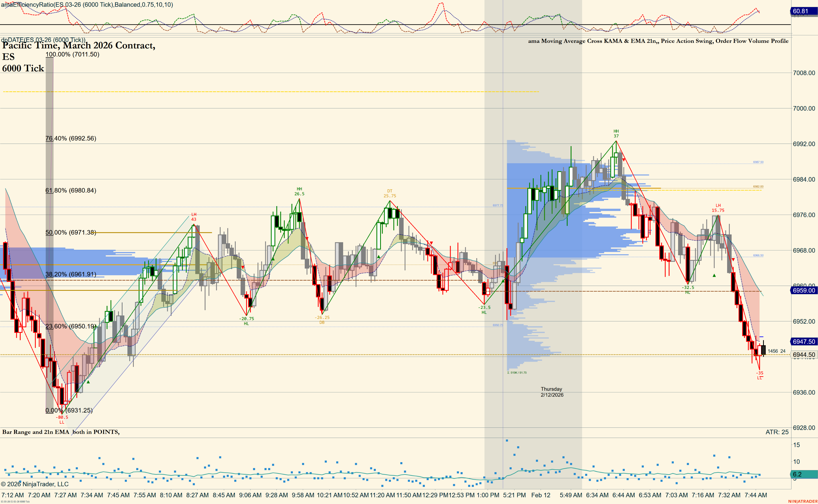Click the 6984.00 price axis label

804,179
